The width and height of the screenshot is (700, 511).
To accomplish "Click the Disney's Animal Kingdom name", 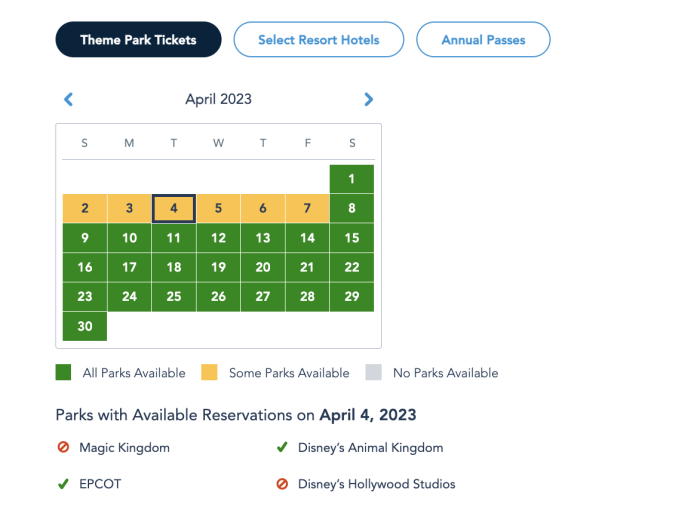I will pyautogui.click(x=371, y=448).
